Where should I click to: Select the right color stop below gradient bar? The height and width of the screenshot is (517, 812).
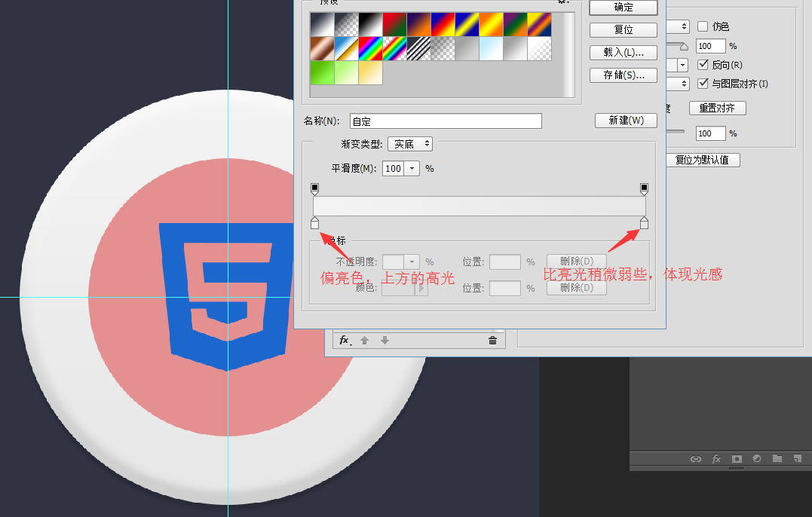coord(644,223)
